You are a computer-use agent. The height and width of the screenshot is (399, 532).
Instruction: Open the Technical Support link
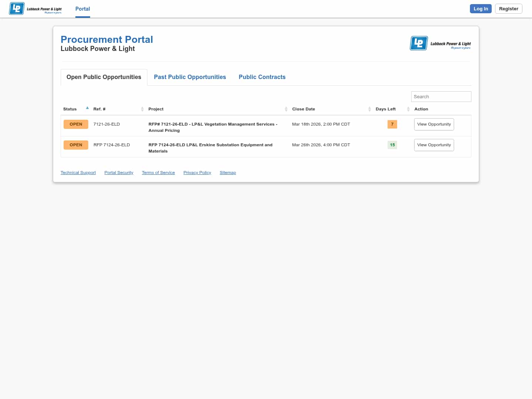(78, 173)
